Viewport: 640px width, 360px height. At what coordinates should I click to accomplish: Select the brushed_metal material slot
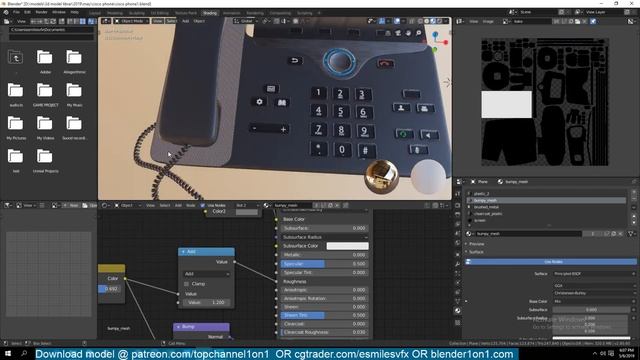click(x=547, y=207)
